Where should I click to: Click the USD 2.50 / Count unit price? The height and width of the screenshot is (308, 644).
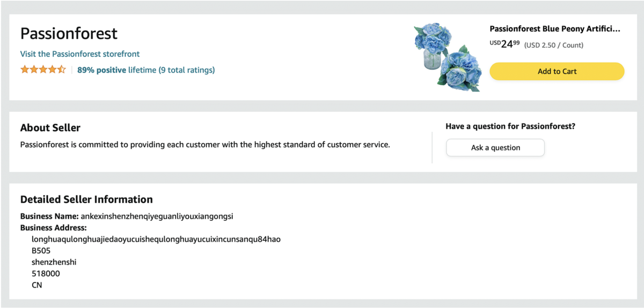(x=554, y=45)
